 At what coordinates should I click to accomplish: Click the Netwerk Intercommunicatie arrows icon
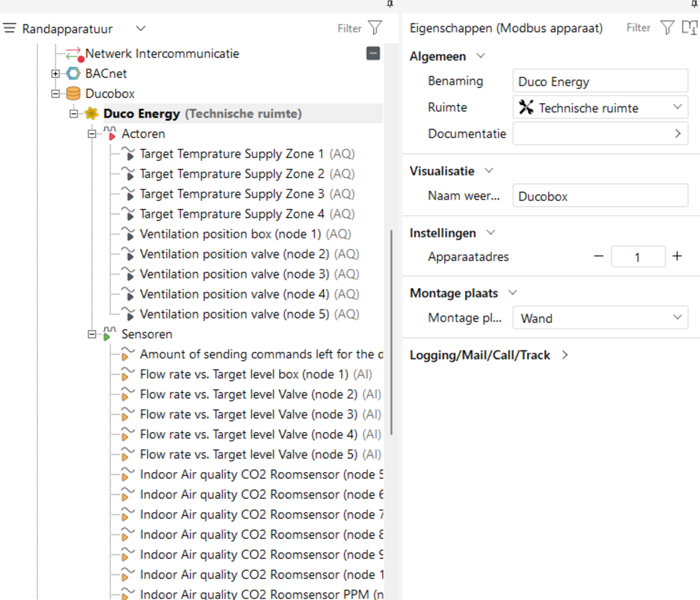click(x=74, y=53)
